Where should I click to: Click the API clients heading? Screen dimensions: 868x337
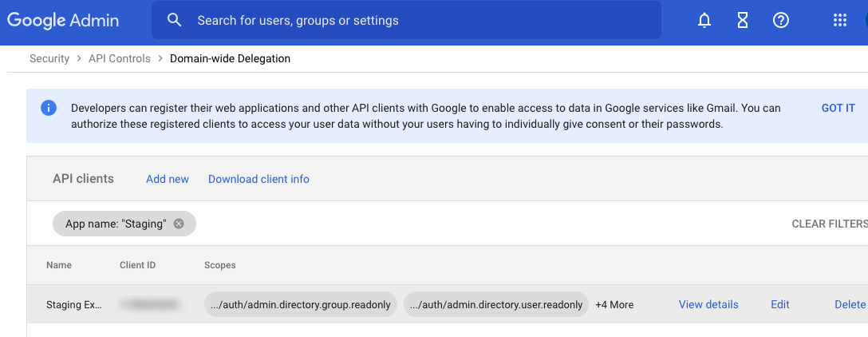83,178
